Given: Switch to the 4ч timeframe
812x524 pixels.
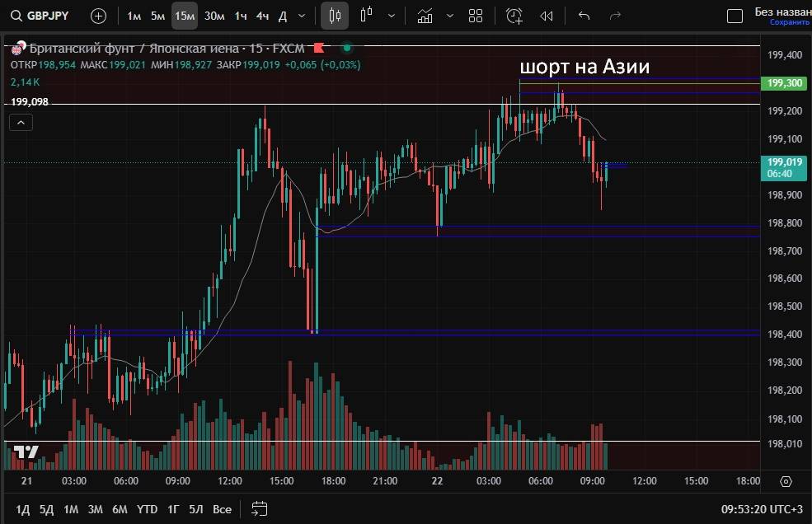Looking at the screenshot, I should (x=262, y=16).
